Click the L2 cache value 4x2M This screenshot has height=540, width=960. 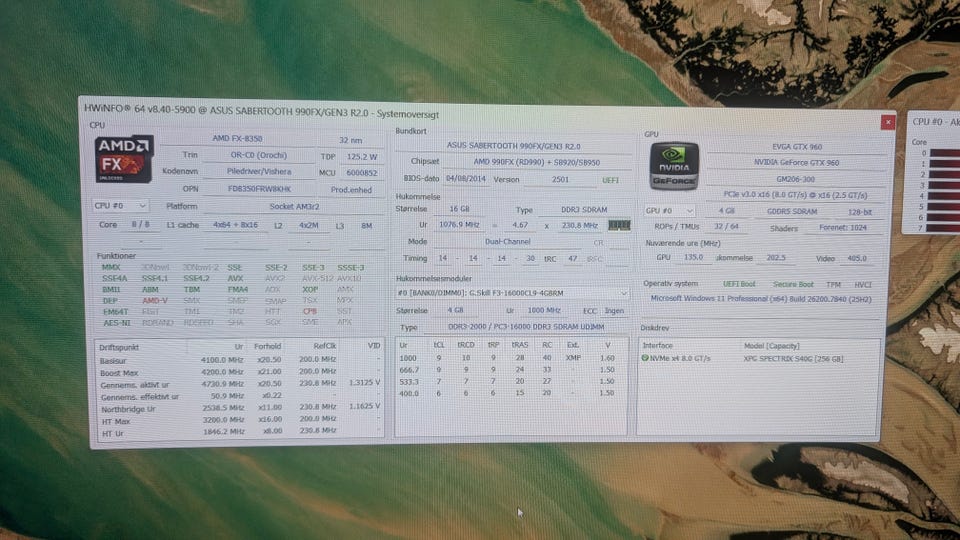click(x=309, y=226)
